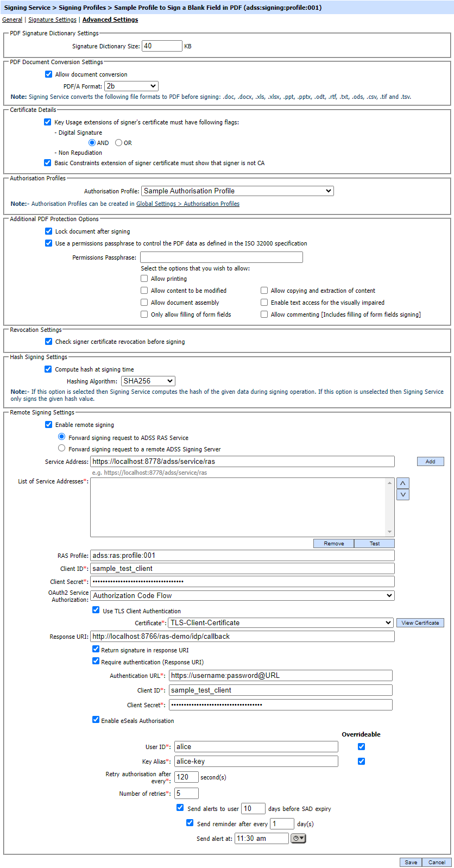Viewport: 454px width, 868px height.
Task: Enable Allow commenting option
Action: pyautogui.click(x=264, y=314)
